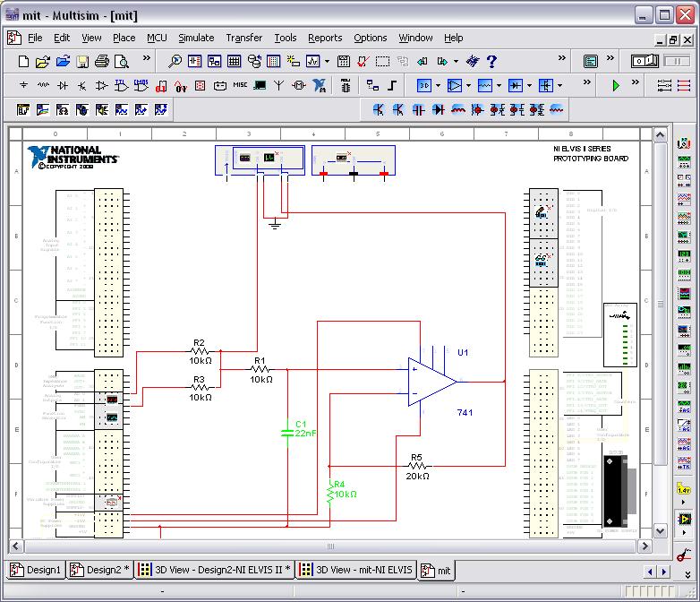
Task: Click the magnifier Find icon
Action: click(x=175, y=62)
